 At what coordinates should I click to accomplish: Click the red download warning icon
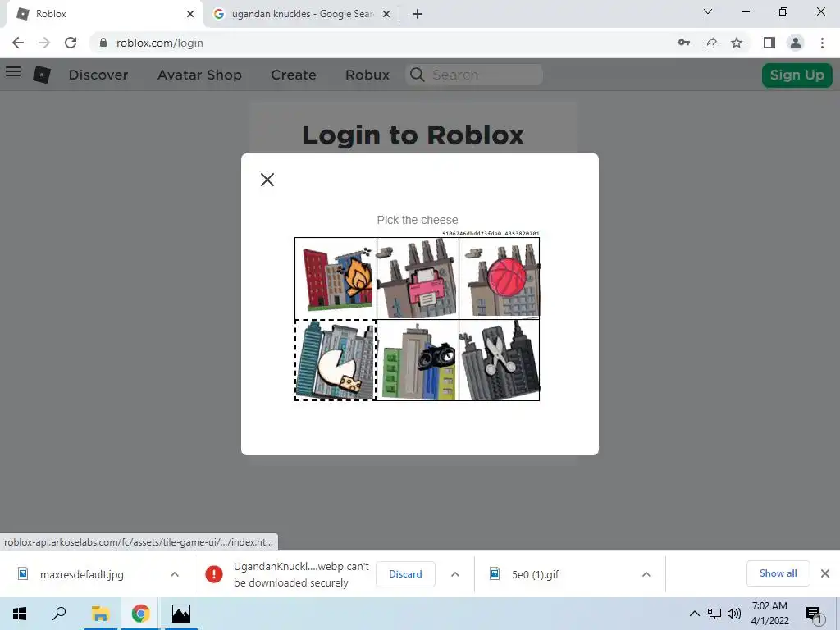pyautogui.click(x=214, y=574)
